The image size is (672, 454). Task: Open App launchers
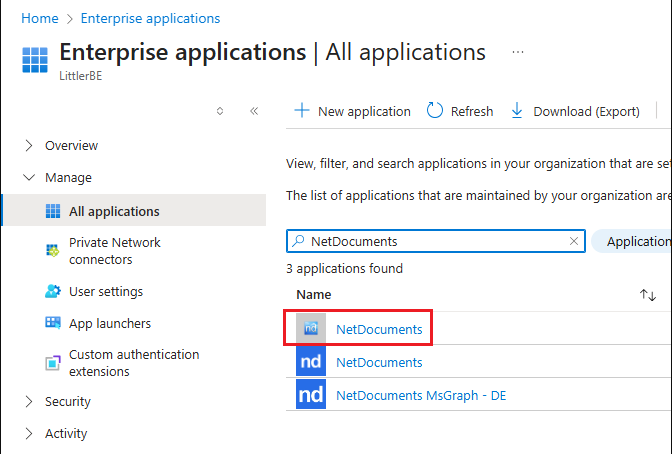pyautogui.click(x=110, y=323)
